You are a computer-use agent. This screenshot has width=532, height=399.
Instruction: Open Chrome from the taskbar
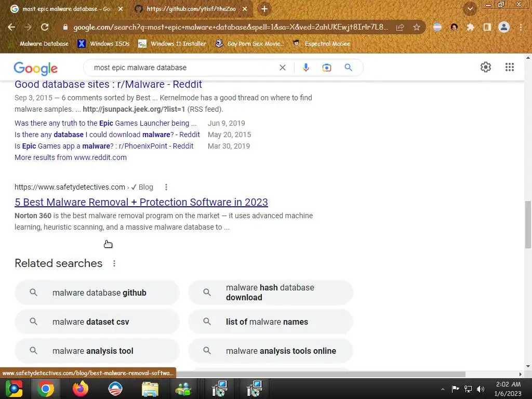point(46,389)
